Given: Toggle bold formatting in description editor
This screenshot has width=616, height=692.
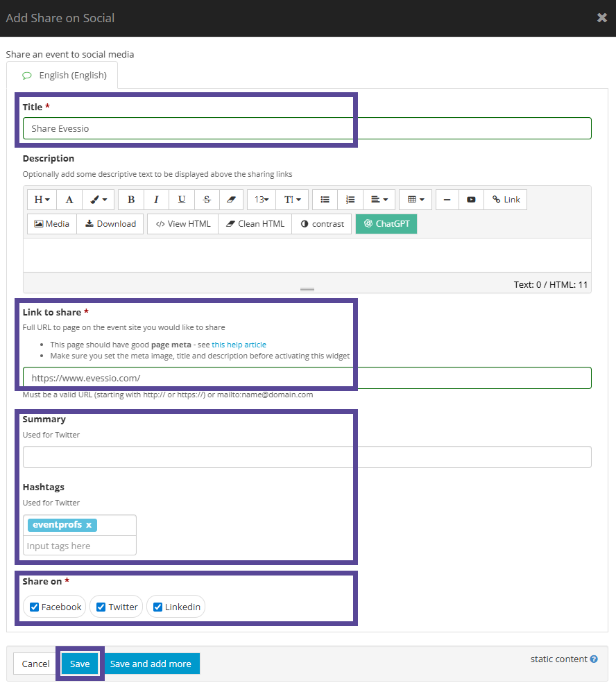Looking at the screenshot, I should coord(131,200).
